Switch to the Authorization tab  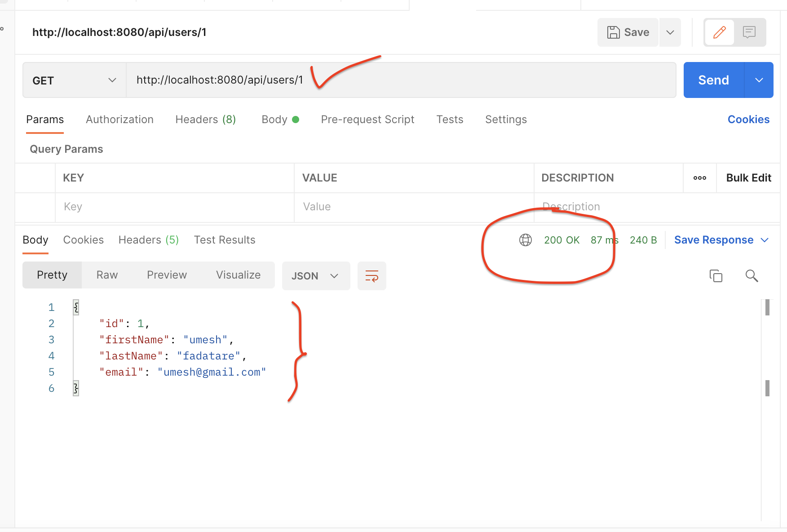(x=119, y=120)
